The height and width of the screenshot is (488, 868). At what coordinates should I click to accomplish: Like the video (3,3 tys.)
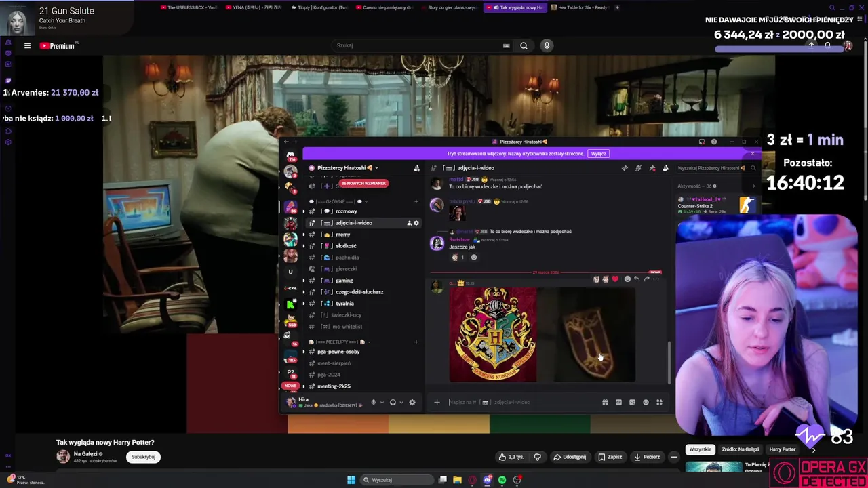[511, 457]
